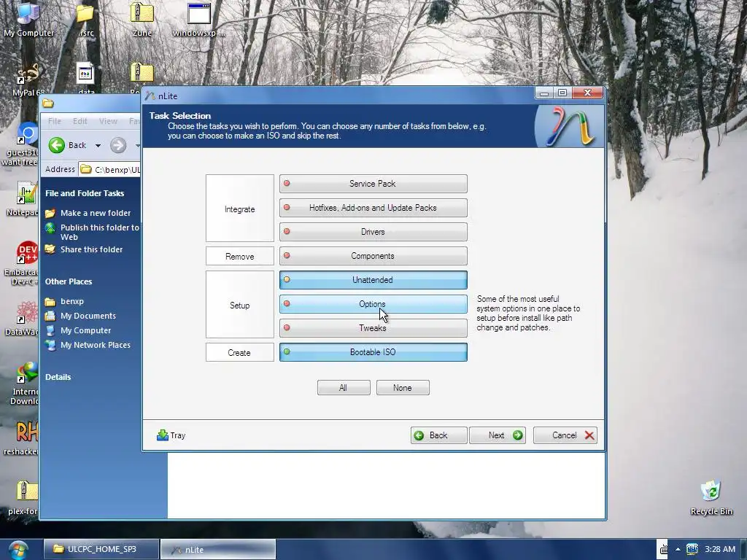Image resolution: width=747 pixels, height=560 pixels.
Task: Open Explorer Back history dropdown arrow
Action: (98, 146)
